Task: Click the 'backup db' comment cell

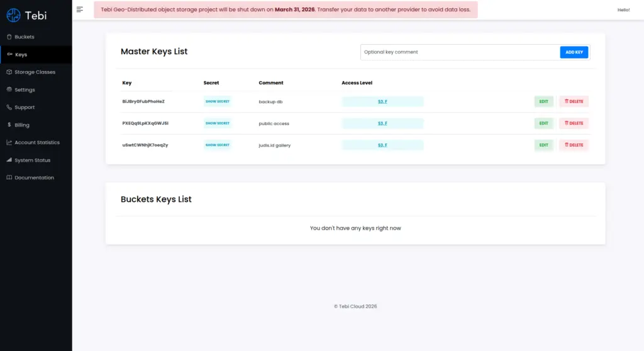Action: pyautogui.click(x=270, y=102)
